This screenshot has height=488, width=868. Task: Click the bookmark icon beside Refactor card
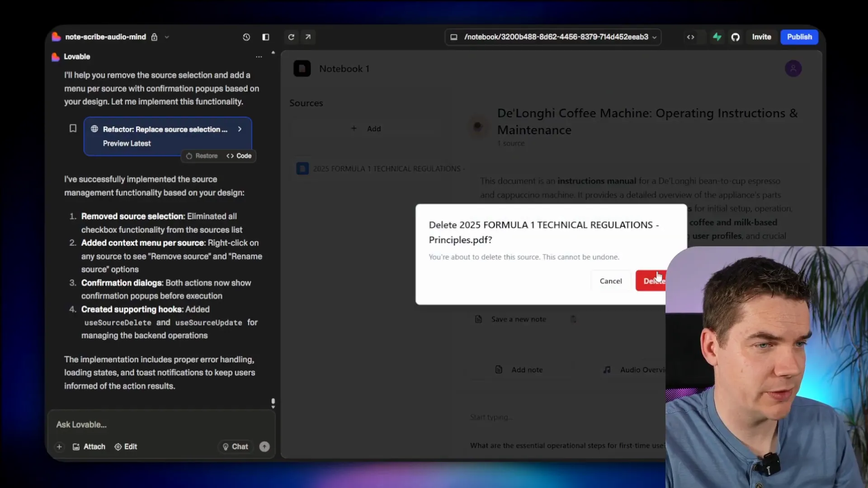pos(73,129)
